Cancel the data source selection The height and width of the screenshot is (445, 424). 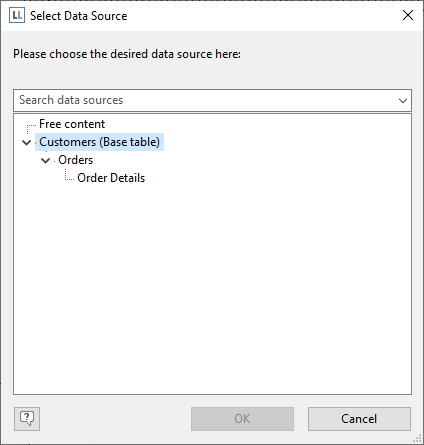click(359, 419)
